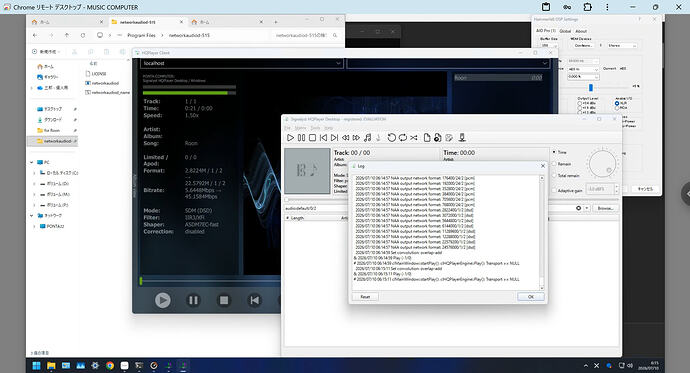Click Stop in HQPlayer Desktop toolbar
The image size is (690, 373).
312,138
